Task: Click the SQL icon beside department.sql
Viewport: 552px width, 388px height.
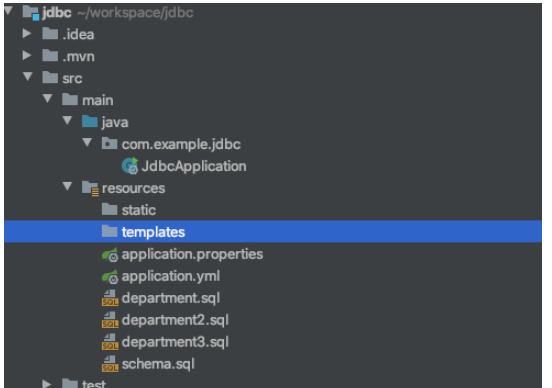Action: pos(110,298)
